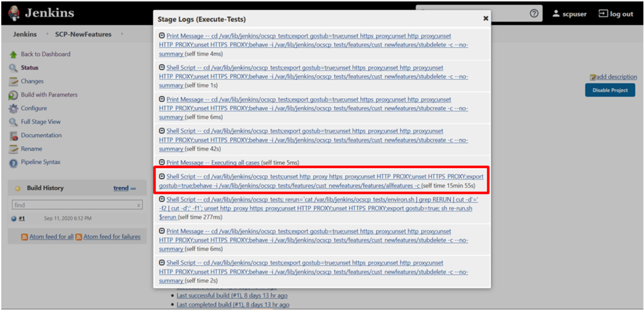Image resolution: width=644 pixels, height=310 pixels.
Task: Open Shell Script allfeatures log link
Action: tap(321, 181)
